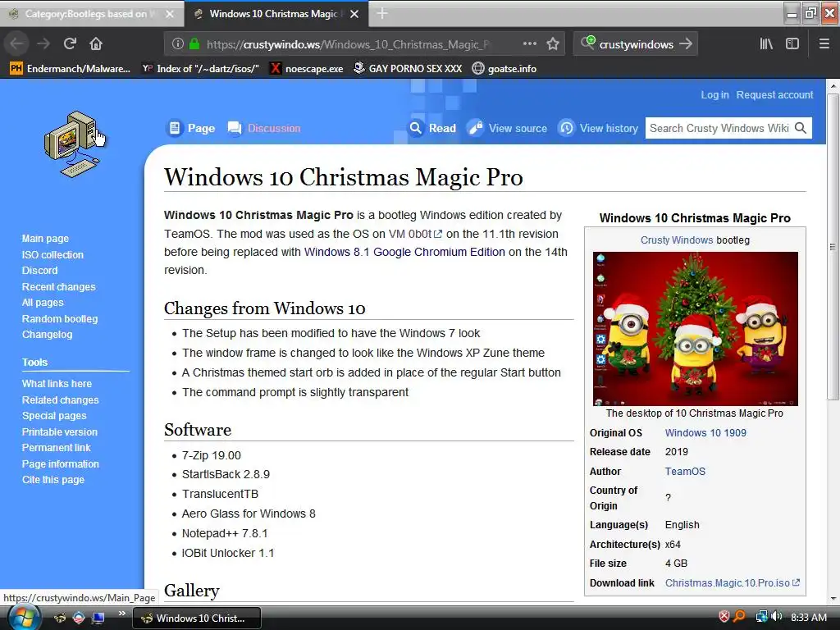This screenshot has width=840, height=630.
Task: Open View source tab
Action: (x=507, y=128)
